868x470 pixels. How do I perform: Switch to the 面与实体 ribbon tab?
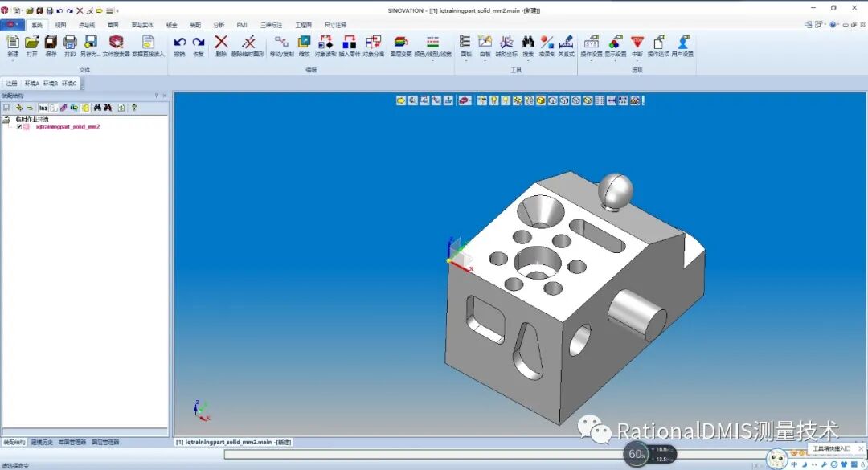tap(141, 25)
